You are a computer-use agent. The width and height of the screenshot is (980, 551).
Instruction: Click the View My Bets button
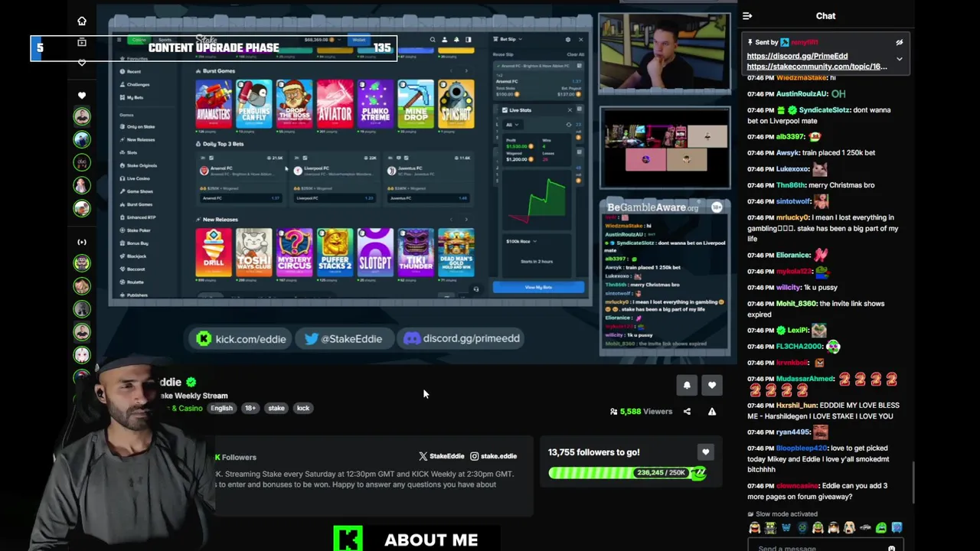click(538, 287)
